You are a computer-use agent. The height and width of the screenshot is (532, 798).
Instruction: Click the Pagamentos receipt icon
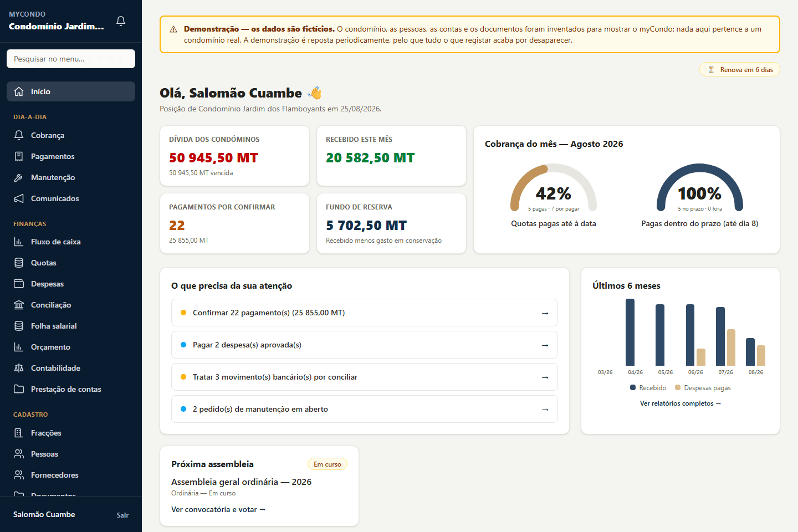point(19,156)
